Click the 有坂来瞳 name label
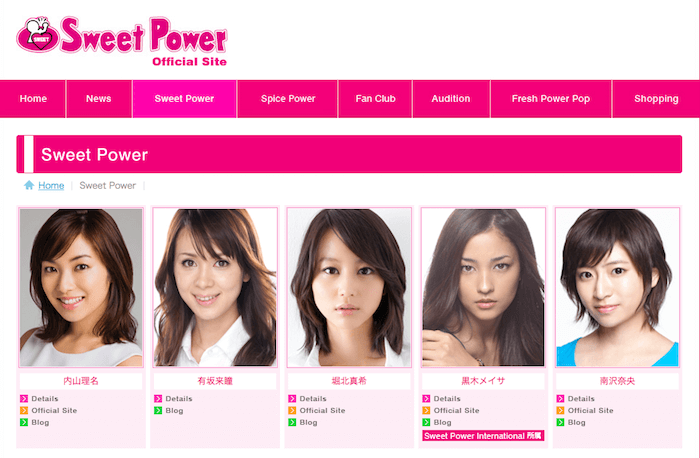 215,381
